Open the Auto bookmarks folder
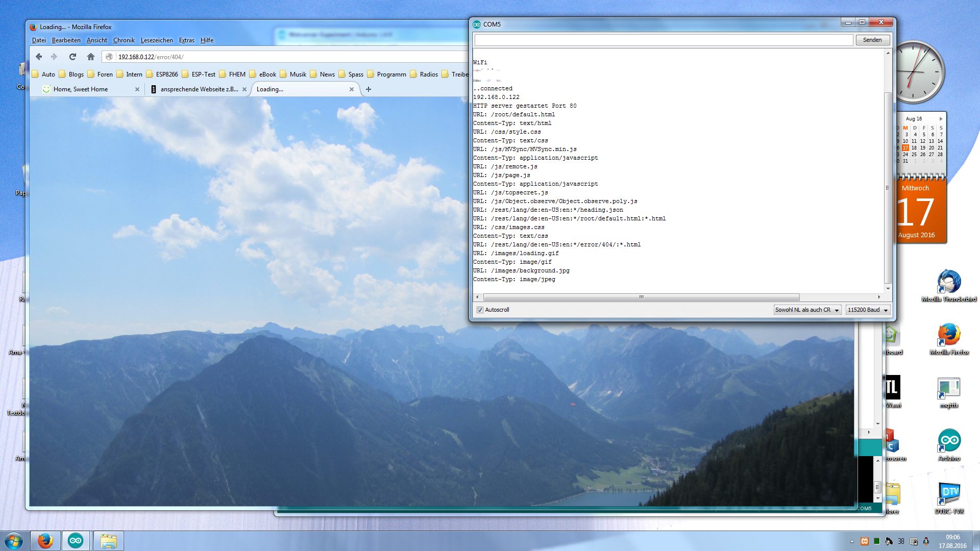 click(x=43, y=74)
